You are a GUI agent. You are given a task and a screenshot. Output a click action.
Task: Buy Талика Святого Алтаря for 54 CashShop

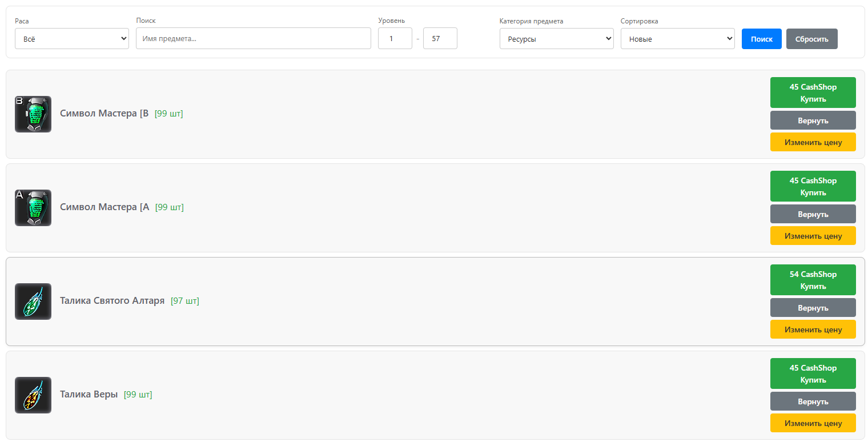pos(813,280)
